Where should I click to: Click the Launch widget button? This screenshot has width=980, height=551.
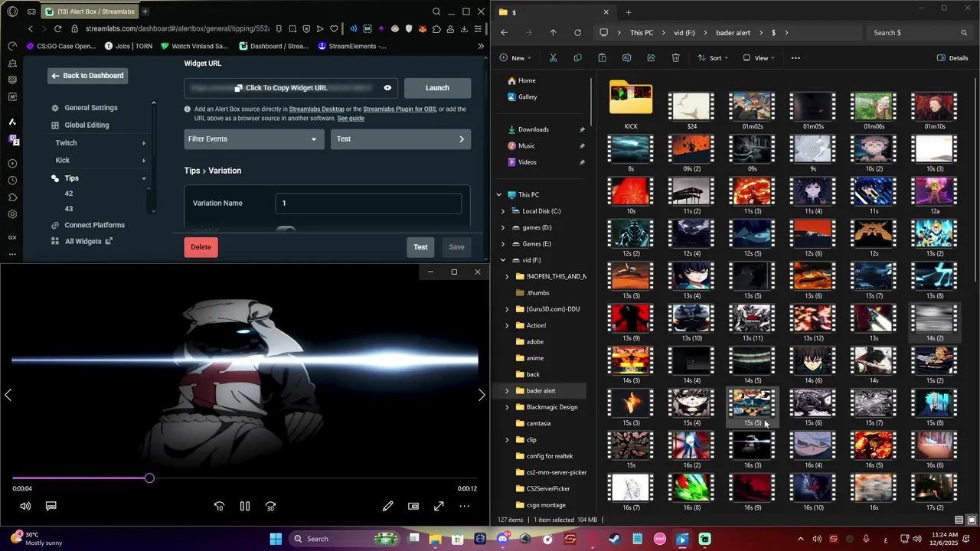click(437, 88)
